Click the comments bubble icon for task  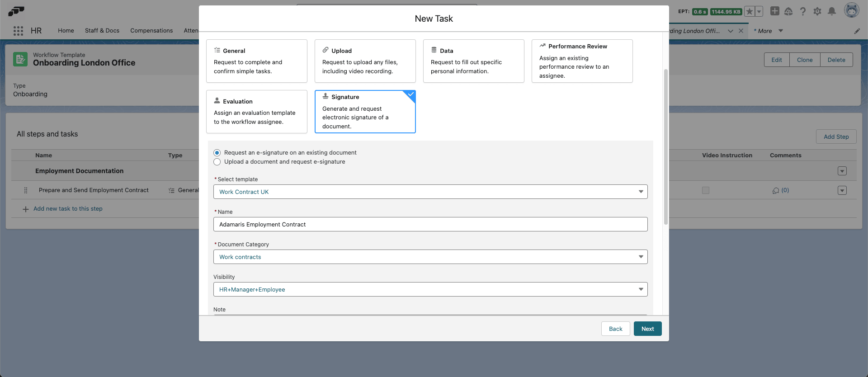pos(776,191)
